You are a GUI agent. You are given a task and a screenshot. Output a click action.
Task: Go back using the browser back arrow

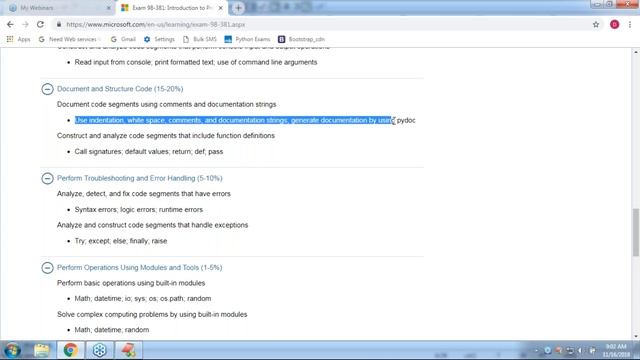click(10, 24)
